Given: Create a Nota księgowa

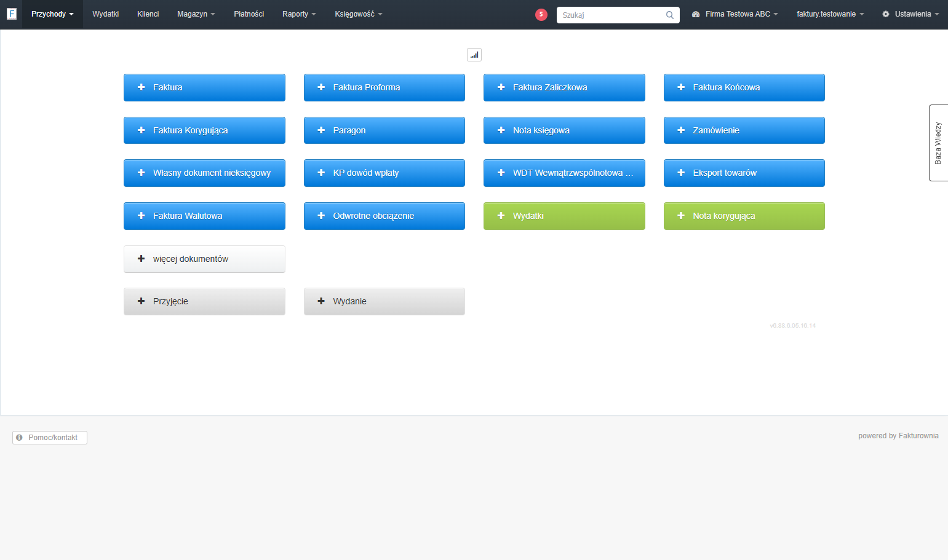Looking at the screenshot, I should click(x=564, y=130).
